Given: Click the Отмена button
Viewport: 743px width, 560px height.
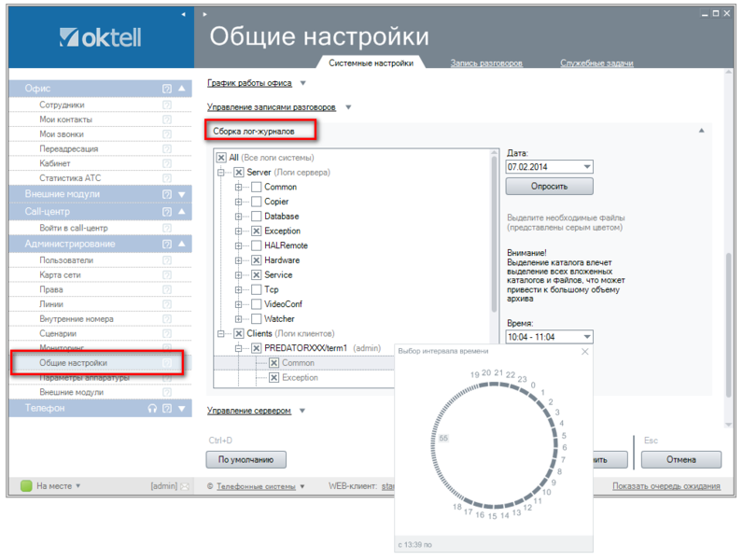Looking at the screenshot, I should tap(680, 459).
